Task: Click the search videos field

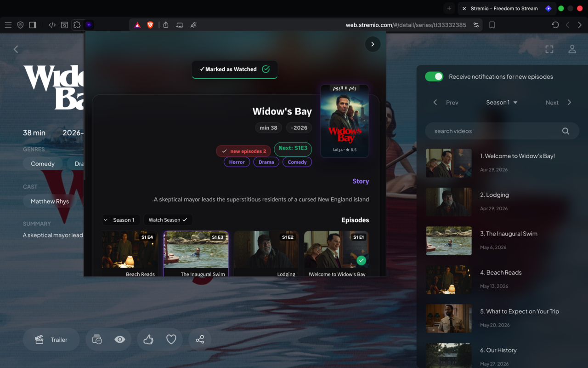Action: [x=502, y=131]
